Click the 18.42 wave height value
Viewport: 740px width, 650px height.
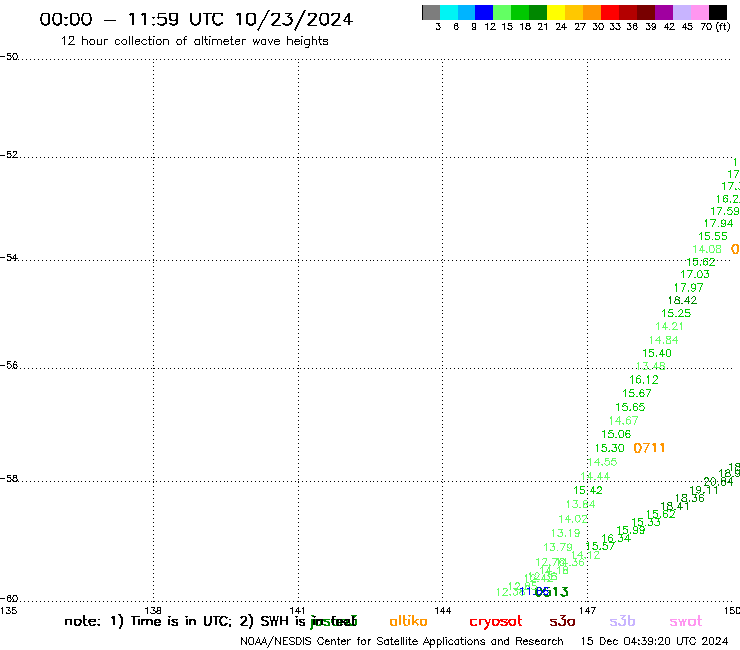point(682,300)
